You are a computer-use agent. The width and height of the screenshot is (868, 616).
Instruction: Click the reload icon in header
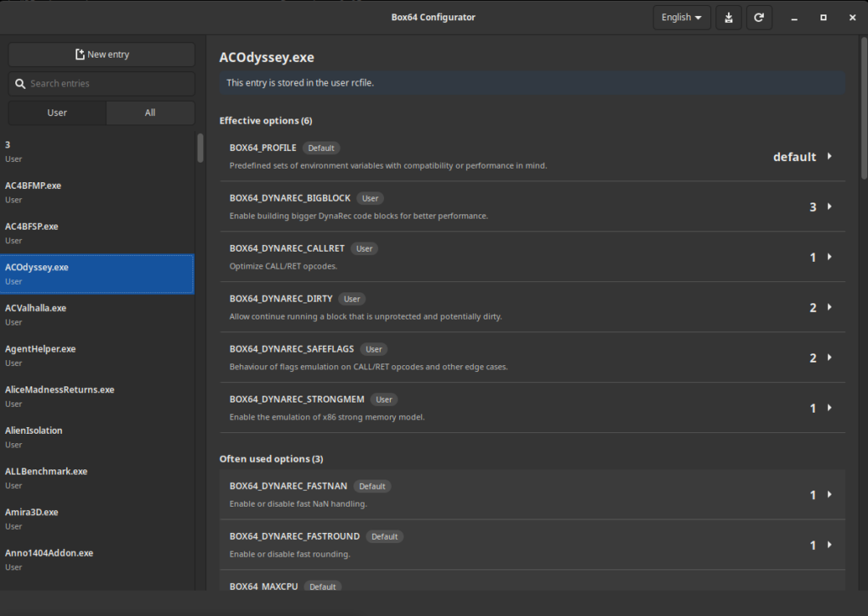[759, 18]
